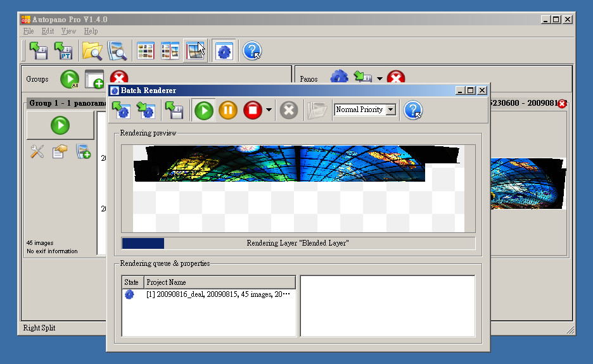593x364 pixels.
Task: Click the rendering progress bar
Action: [298, 243]
